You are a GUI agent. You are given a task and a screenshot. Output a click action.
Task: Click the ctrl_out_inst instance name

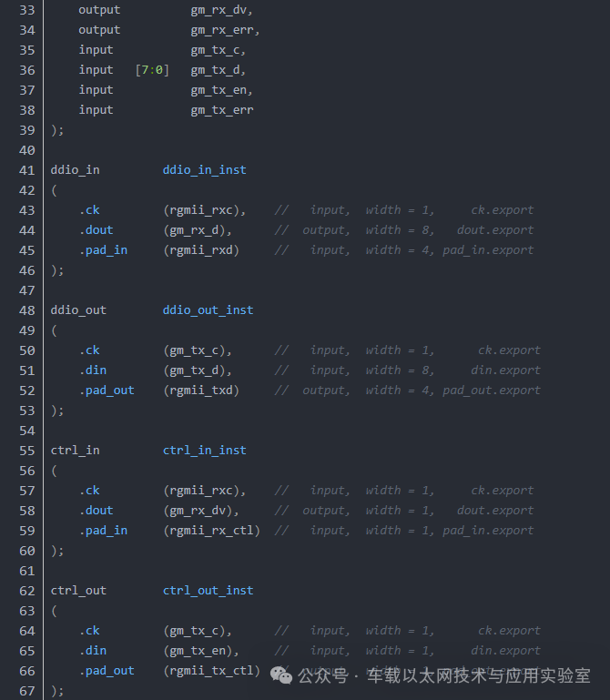208,591
